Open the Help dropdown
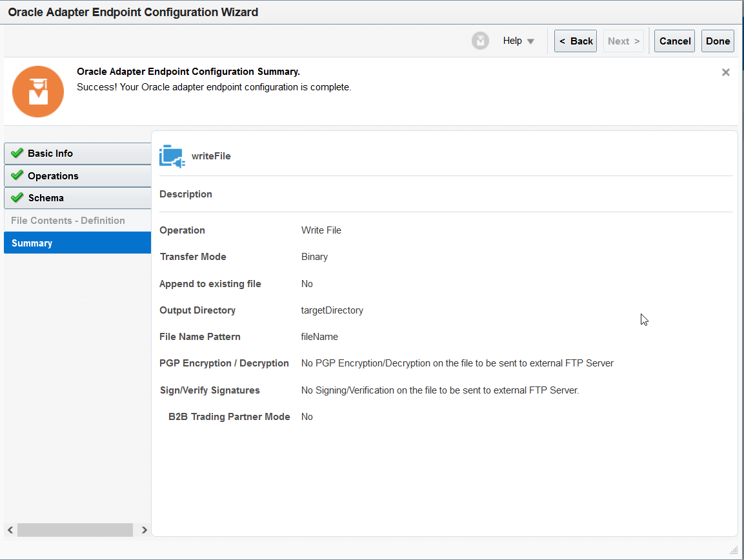744x560 pixels. pyautogui.click(x=518, y=41)
